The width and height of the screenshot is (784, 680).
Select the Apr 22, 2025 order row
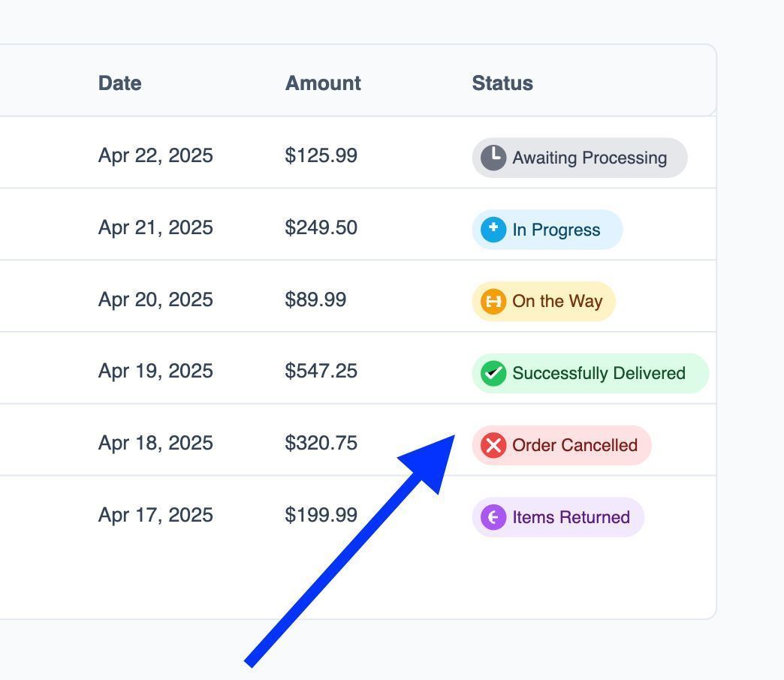click(358, 153)
